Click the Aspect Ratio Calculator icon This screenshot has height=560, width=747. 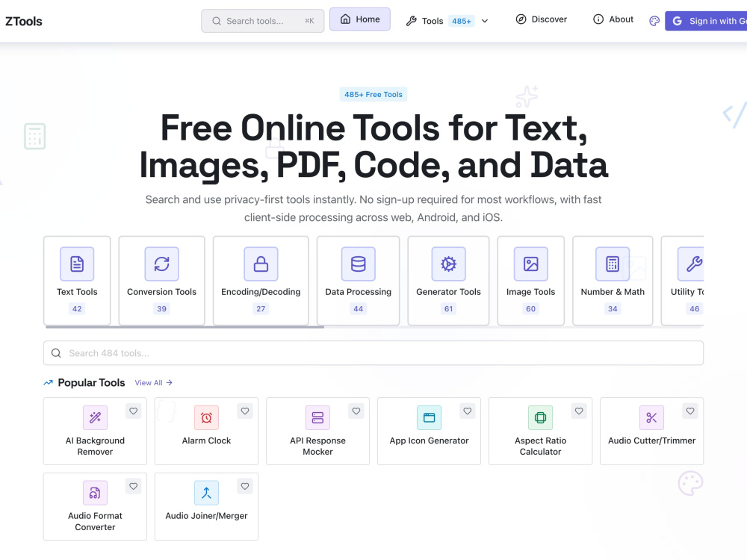(540, 417)
